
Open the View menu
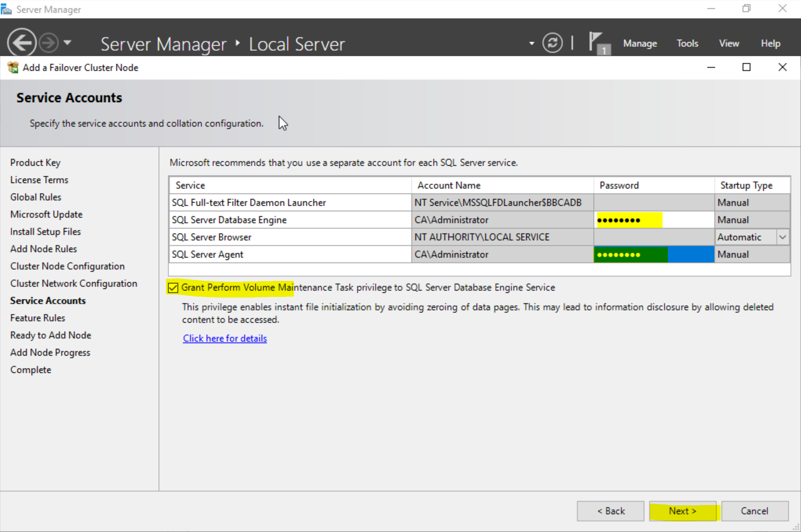coord(729,43)
